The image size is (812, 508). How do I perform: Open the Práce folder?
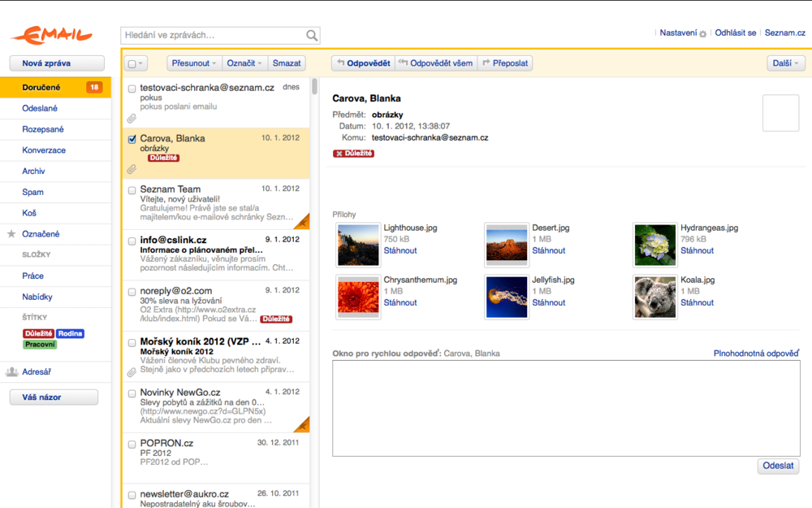coord(55,276)
